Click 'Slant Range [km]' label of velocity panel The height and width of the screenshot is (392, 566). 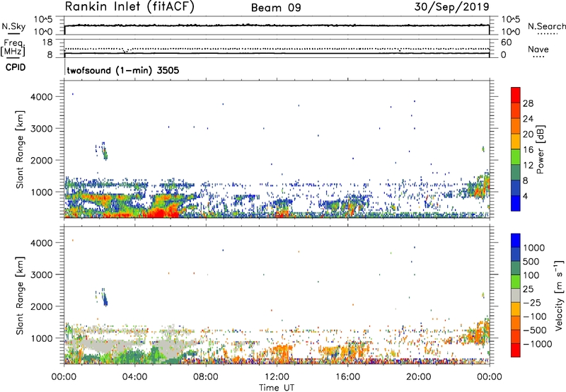coord(20,295)
